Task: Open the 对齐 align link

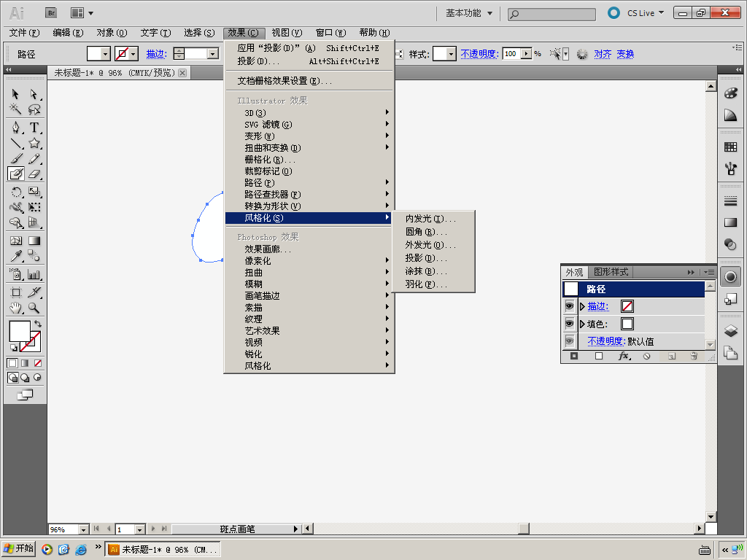Action: click(603, 54)
